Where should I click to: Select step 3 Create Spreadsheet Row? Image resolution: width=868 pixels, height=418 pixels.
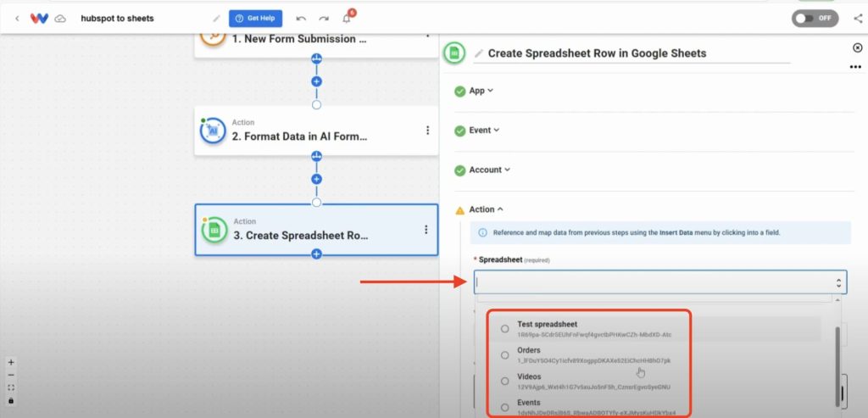[316, 229]
